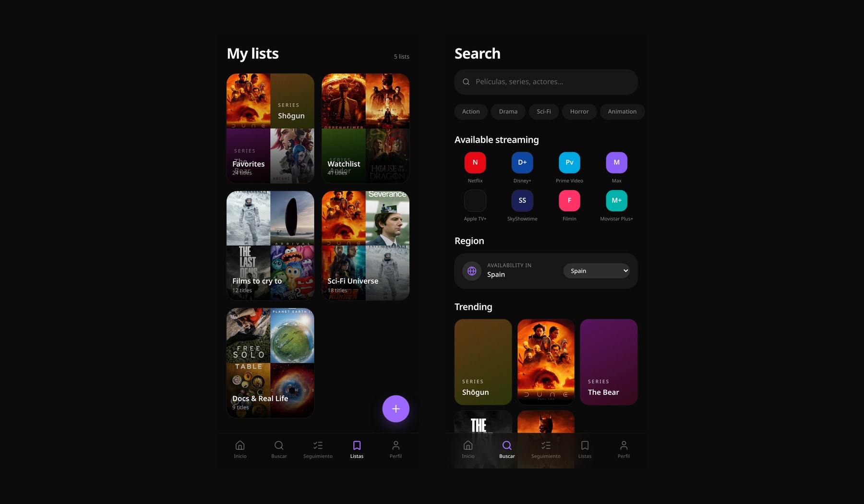Filter by Drama genre chip
Image resolution: width=864 pixels, height=504 pixels.
pyautogui.click(x=508, y=111)
